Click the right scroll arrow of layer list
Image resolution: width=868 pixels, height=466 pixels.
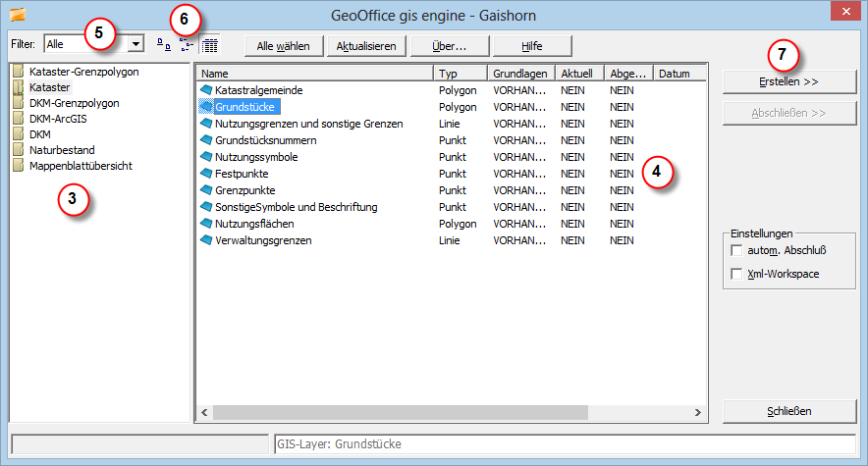697,412
